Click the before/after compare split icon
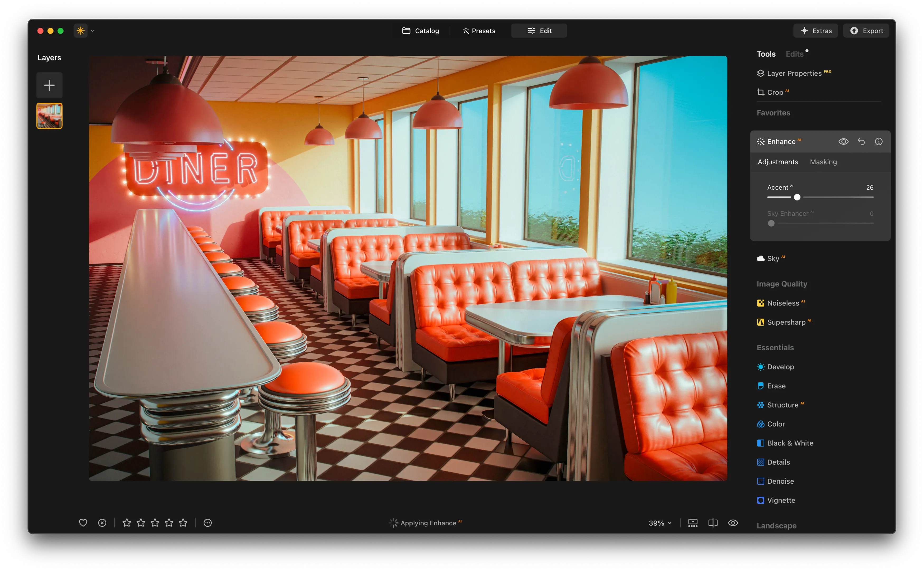924x571 pixels. click(713, 523)
